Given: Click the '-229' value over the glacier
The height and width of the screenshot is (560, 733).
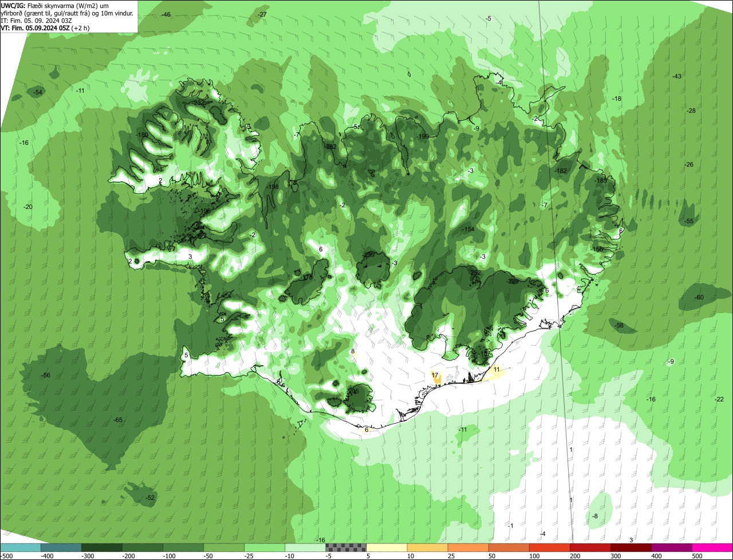Looking at the screenshot, I should coord(513,281).
